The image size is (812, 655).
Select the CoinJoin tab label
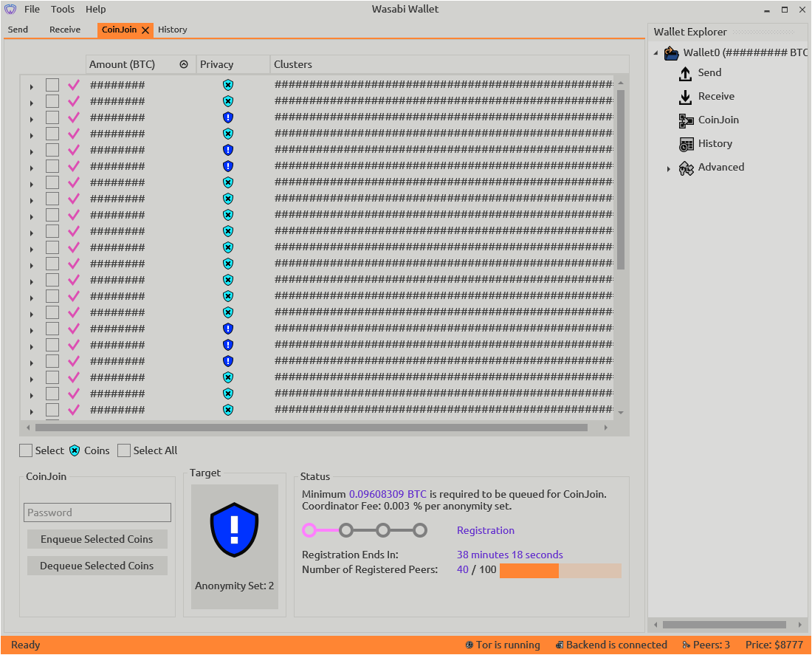click(x=119, y=30)
